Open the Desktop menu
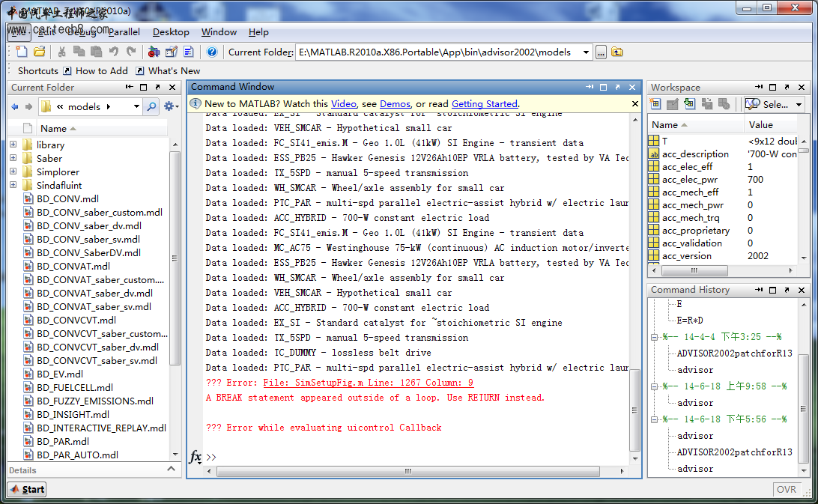Screen dimensions: 818x504 click(171, 31)
